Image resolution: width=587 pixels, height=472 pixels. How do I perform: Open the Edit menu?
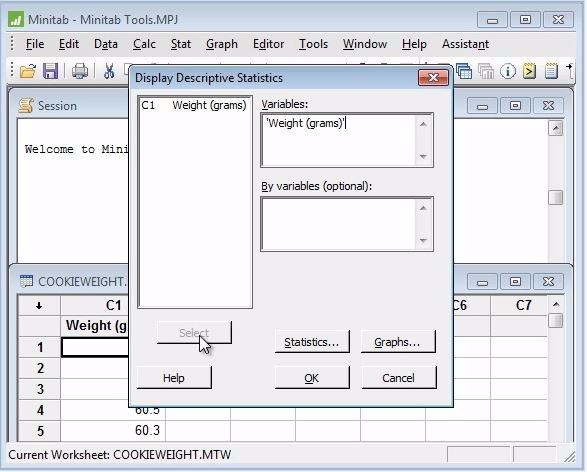point(69,44)
